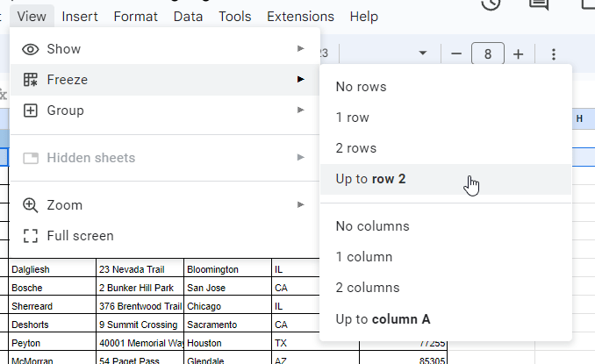Click the Freeze grid icon
The width and height of the screenshot is (595, 364).
pos(31,80)
